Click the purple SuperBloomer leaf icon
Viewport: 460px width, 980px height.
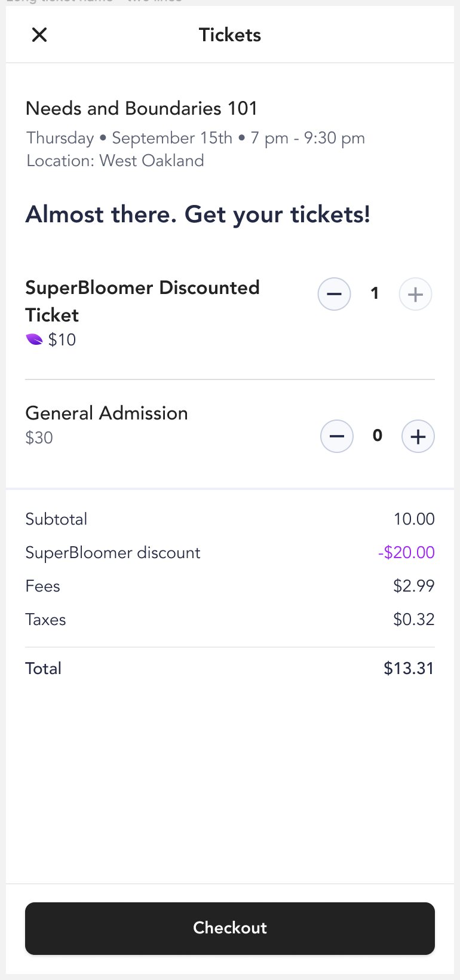point(35,339)
